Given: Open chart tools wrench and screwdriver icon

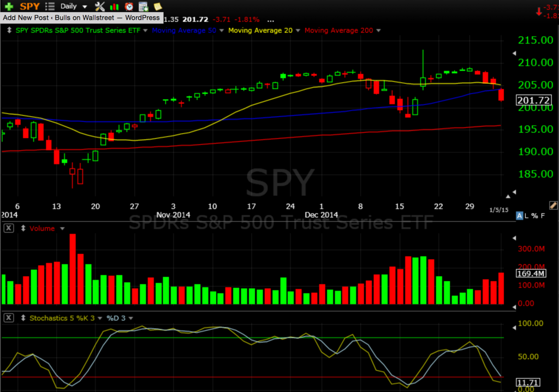Looking at the screenshot, I should coord(100,6).
